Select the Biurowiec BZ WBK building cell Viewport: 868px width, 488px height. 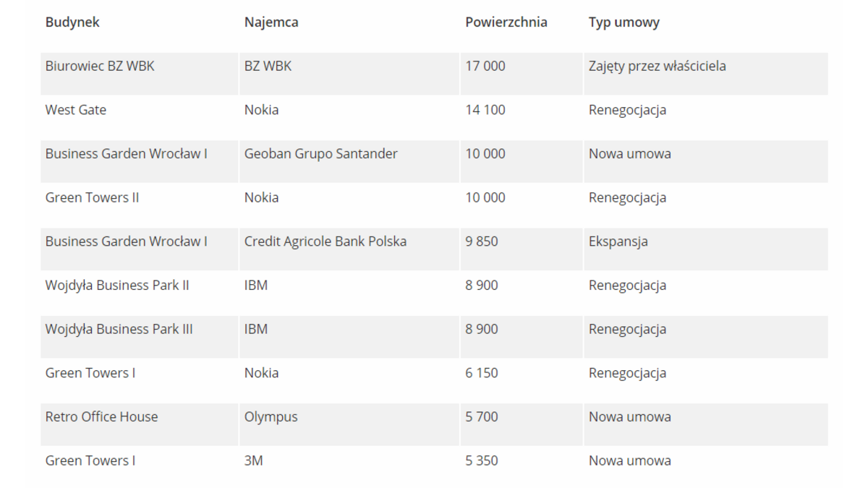tap(100, 67)
